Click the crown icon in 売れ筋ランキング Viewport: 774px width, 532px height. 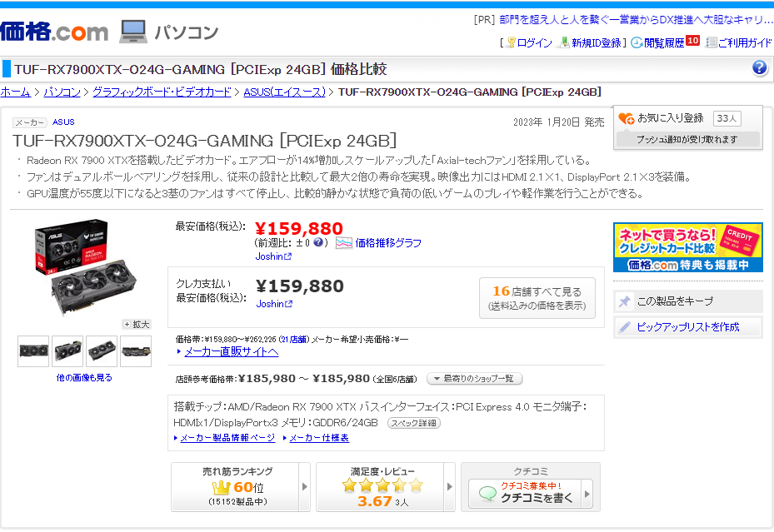[221, 488]
